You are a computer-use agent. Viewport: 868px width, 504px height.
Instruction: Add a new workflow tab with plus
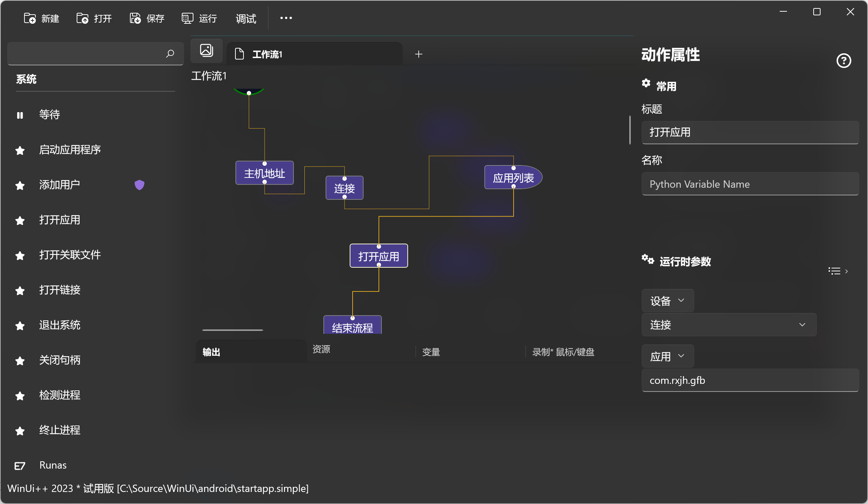[x=419, y=54]
